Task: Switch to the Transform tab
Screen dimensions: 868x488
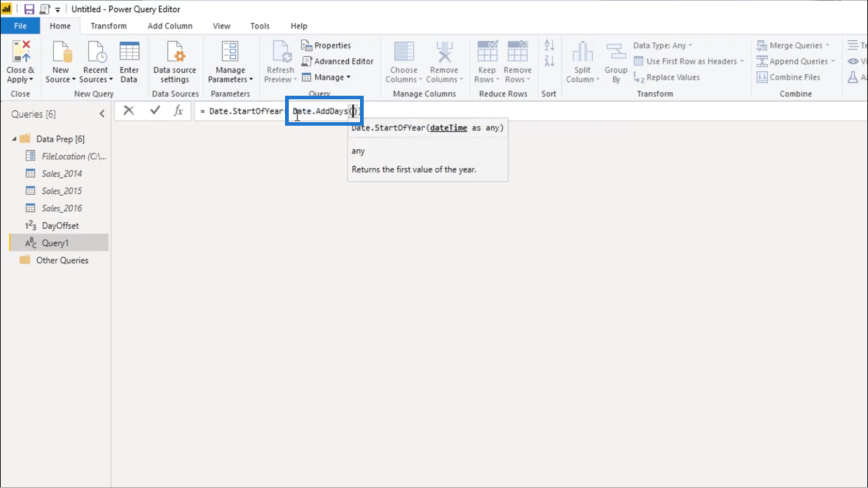Action: [109, 26]
